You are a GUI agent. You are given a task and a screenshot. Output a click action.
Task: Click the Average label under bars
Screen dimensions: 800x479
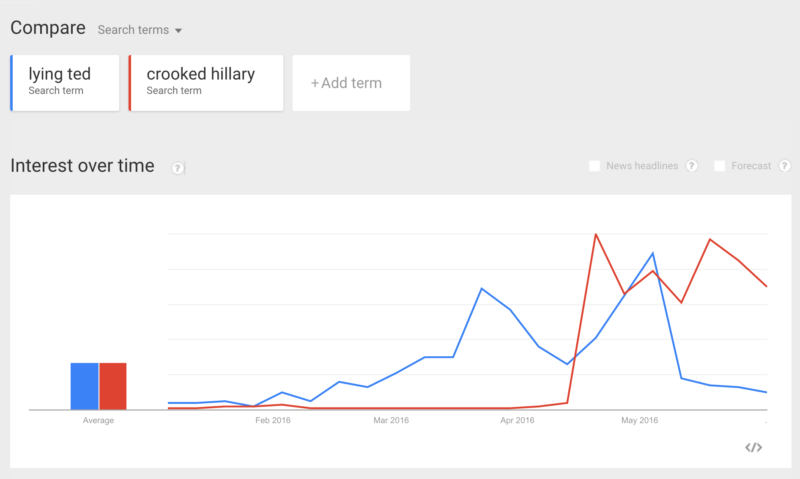[x=98, y=420]
